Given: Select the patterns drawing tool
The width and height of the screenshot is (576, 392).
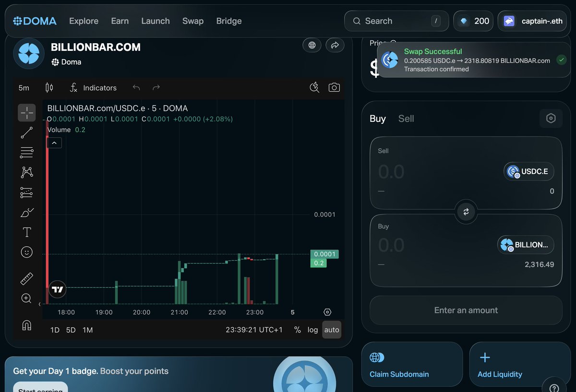Looking at the screenshot, I should tap(27, 172).
